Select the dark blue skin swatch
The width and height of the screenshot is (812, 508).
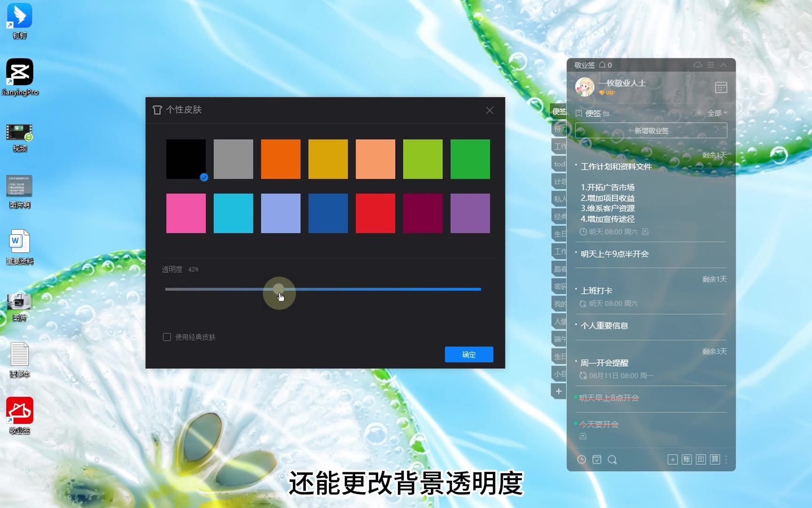(328, 213)
